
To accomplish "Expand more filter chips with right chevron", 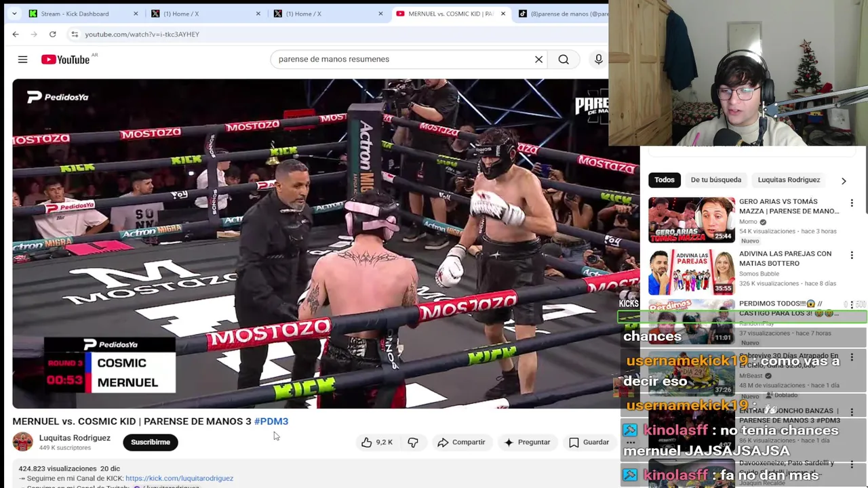I will click(844, 181).
